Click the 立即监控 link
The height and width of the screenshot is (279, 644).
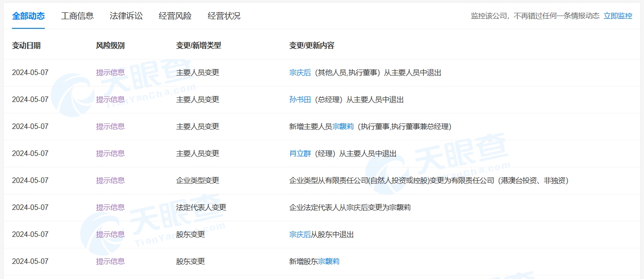[618, 16]
